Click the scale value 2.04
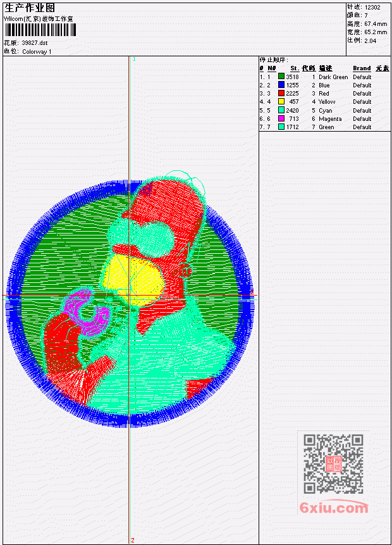 [x=371, y=41]
